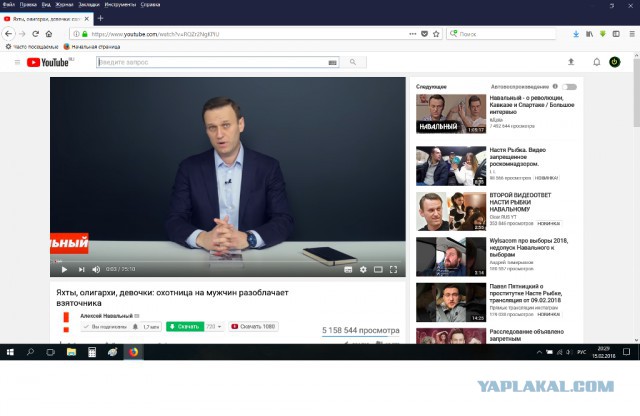This screenshot has width=640, height=416.
Task: Open YouTube hamburger guide menu
Action: tap(17, 62)
